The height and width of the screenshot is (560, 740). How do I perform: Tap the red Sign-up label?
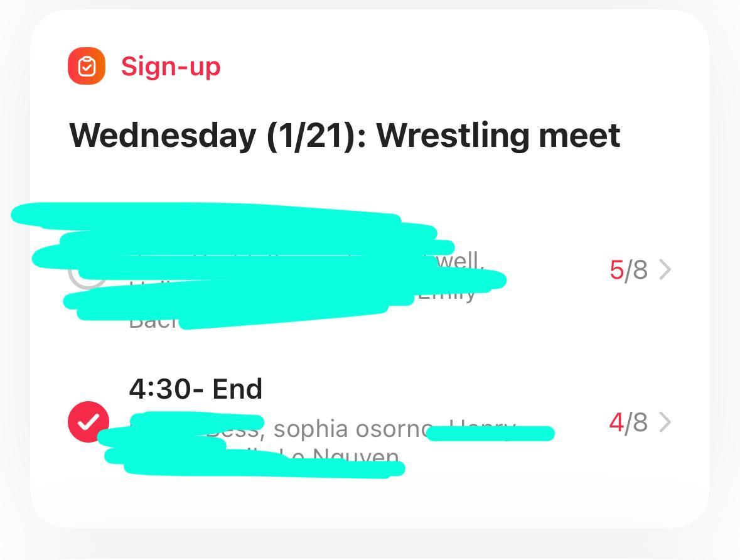(171, 66)
